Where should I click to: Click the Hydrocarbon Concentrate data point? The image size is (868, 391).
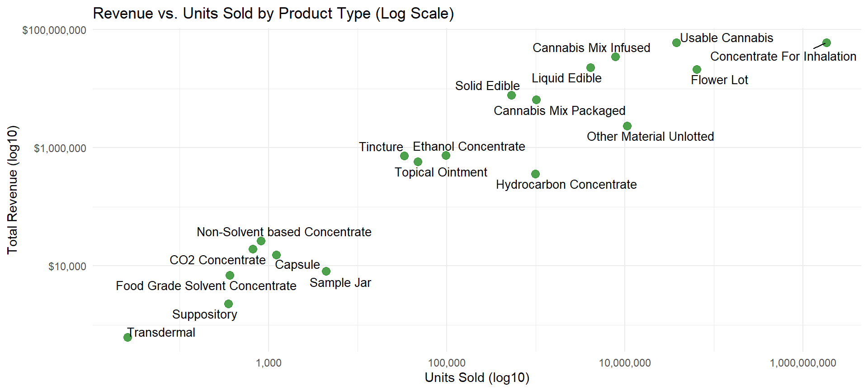point(535,174)
